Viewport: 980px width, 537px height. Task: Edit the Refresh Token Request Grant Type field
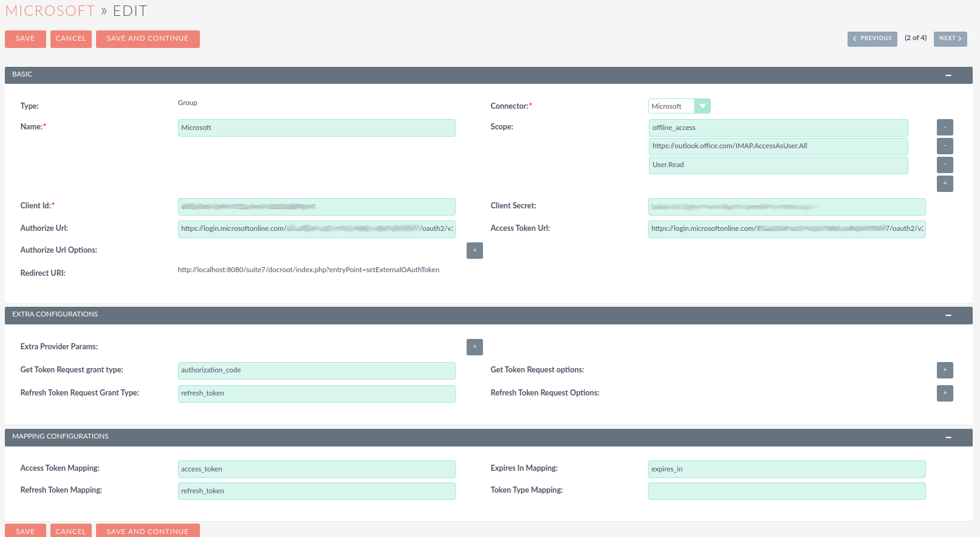tap(317, 394)
